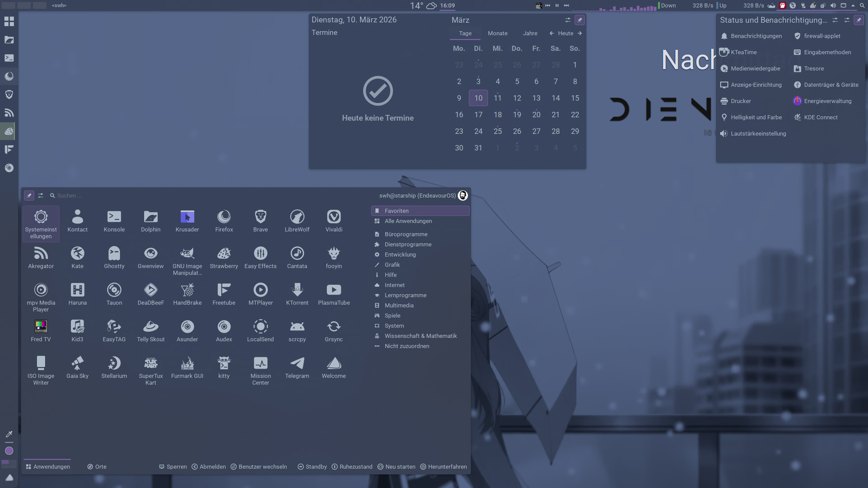Expand hidden system tray icons with the arrow
This screenshot has width=868, height=488.
coord(853,5)
